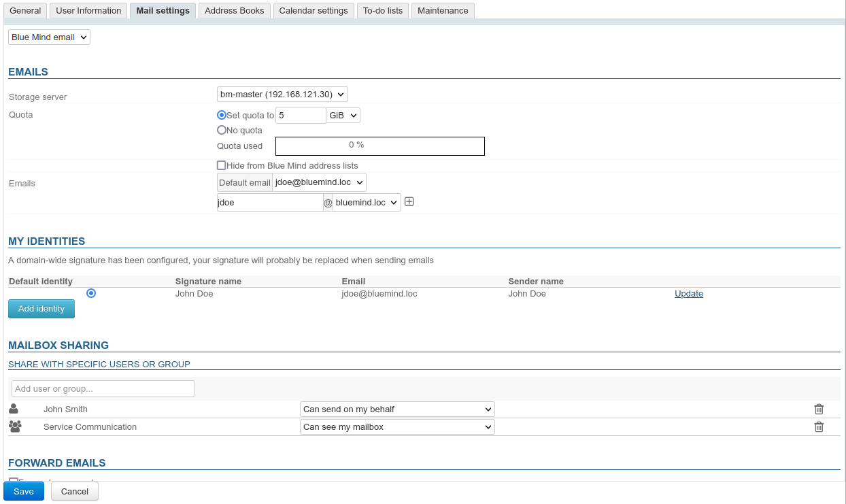Viewport: 846px width, 504px height.
Task: Click the add email alias plus icon
Action: pos(409,202)
